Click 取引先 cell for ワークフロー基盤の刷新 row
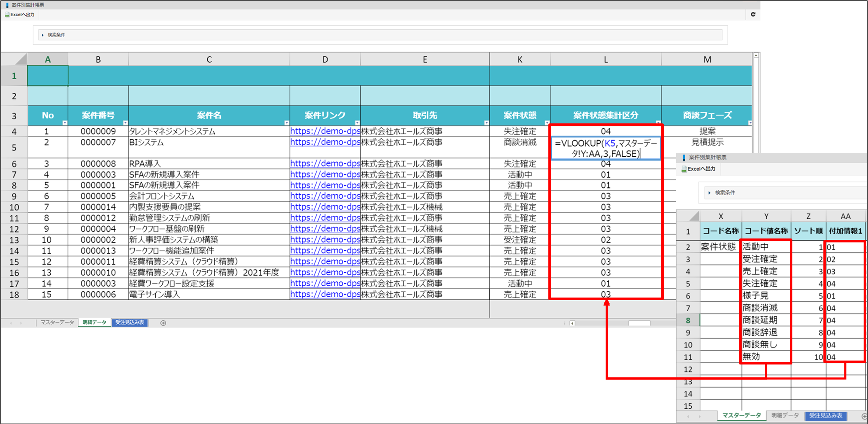868x424 pixels. (x=425, y=229)
